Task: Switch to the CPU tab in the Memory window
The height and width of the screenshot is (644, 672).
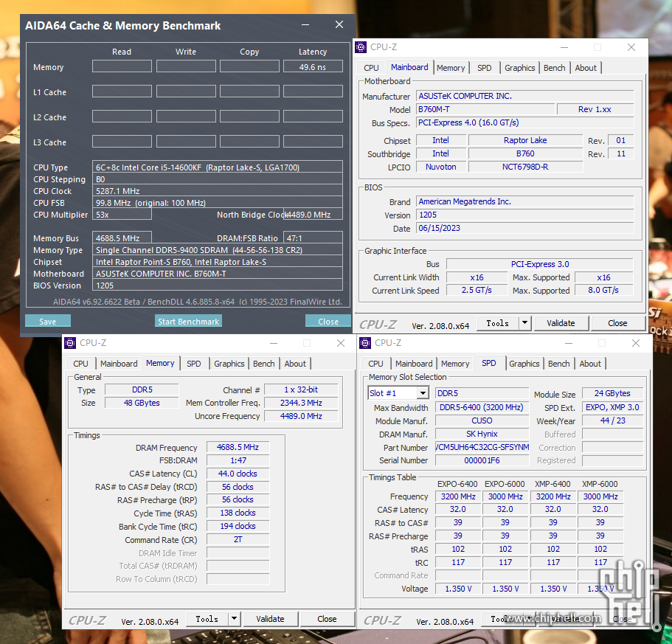Action: (x=80, y=364)
